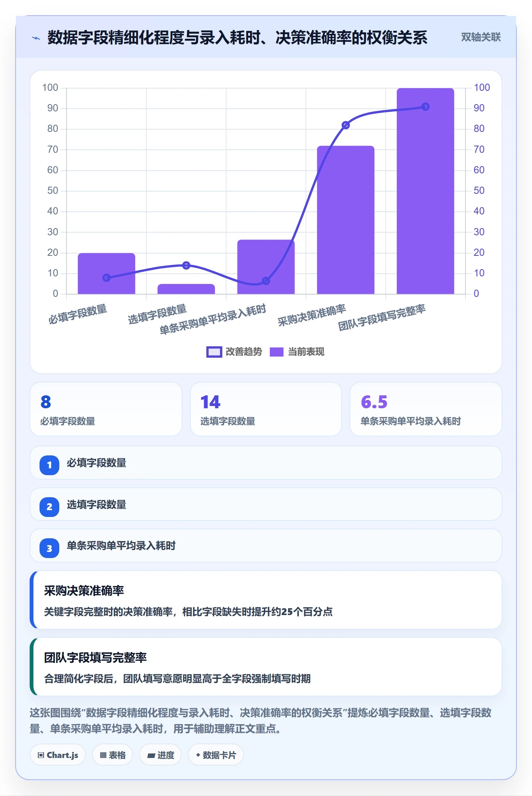The image size is (532, 796).
Task: Click the x-axis label 选填字段数量
Action: tap(157, 314)
